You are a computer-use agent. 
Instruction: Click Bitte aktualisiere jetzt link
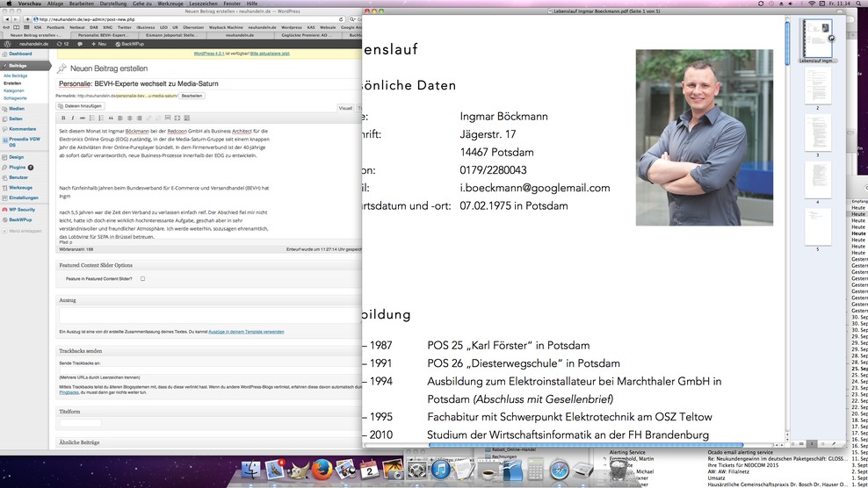(x=270, y=54)
